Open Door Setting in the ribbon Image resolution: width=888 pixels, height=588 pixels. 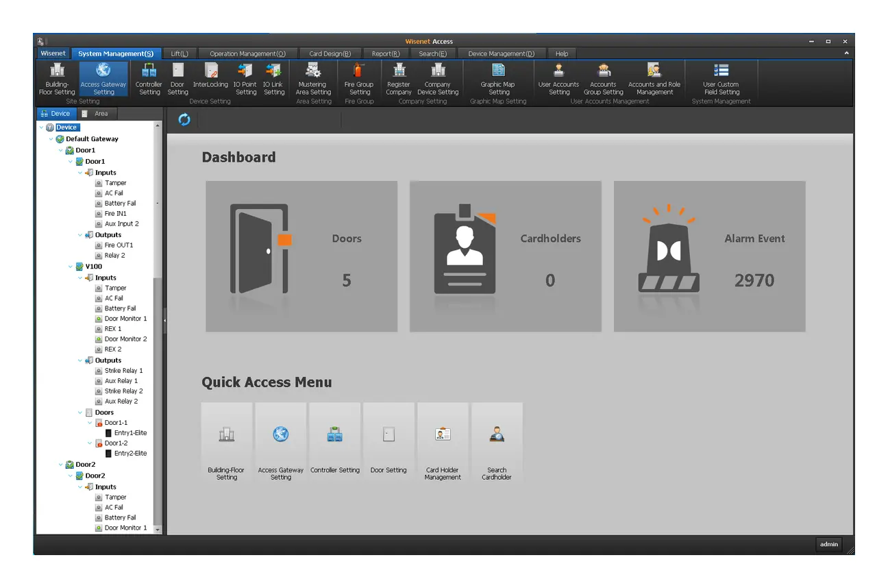pyautogui.click(x=177, y=79)
